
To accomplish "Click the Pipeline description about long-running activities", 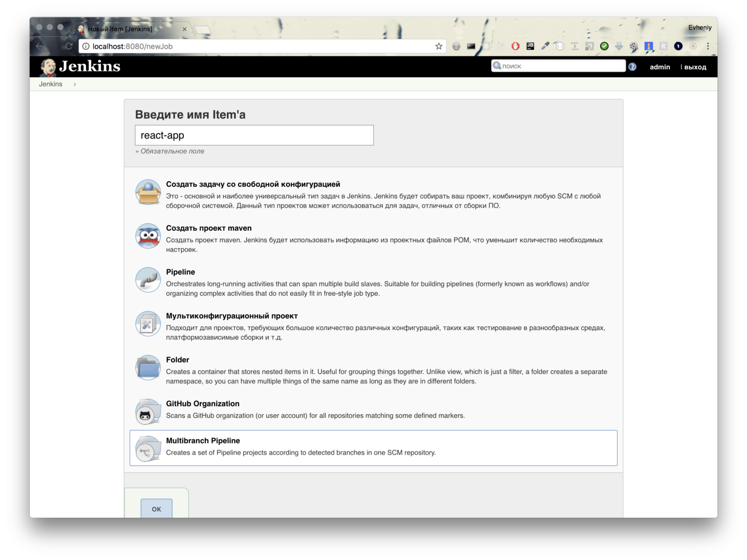I will click(378, 289).
